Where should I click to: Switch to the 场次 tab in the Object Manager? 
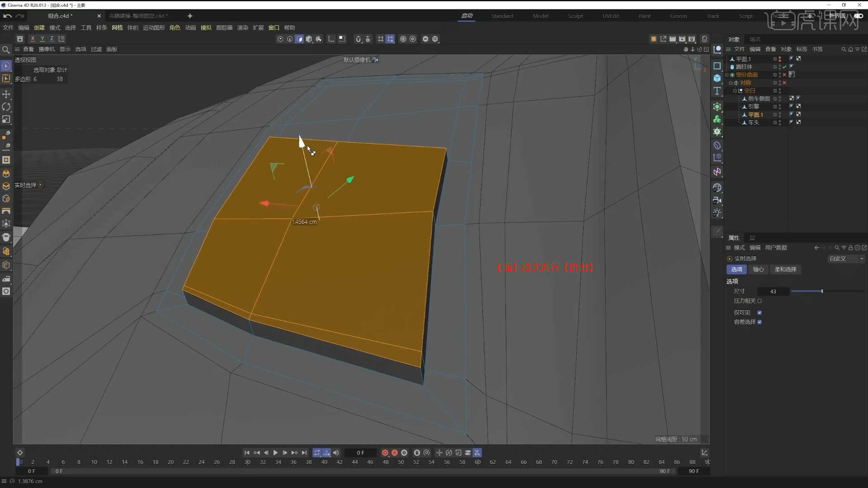click(x=755, y=39)
